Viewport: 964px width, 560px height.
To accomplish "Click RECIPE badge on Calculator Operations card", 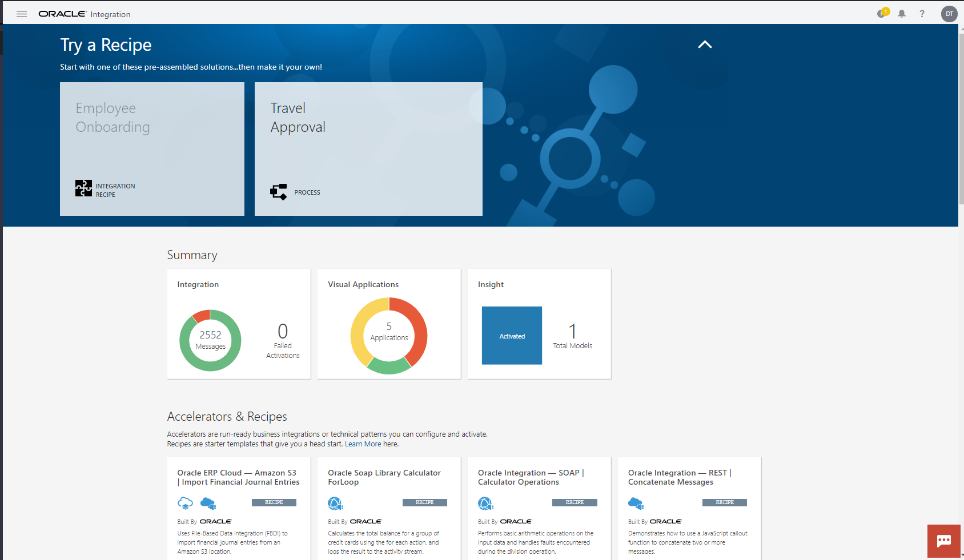I will (x=575, y=502).
